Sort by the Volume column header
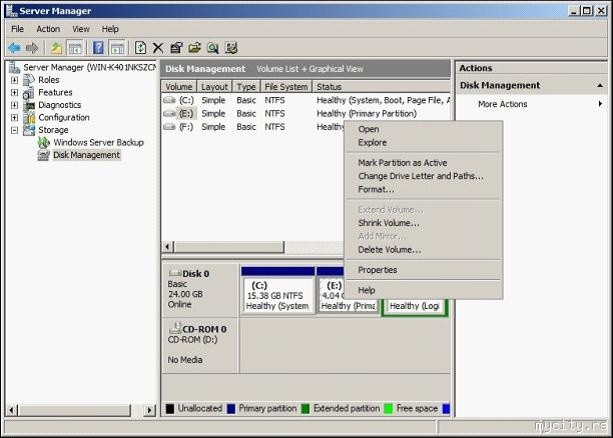613x438 pixels. click(179, 87)
